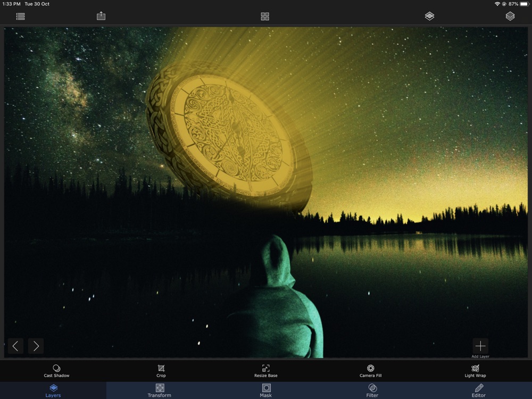The height and width of the screenshot is (399, 532).
Task: Select the Crop tool
Action: 161,371
